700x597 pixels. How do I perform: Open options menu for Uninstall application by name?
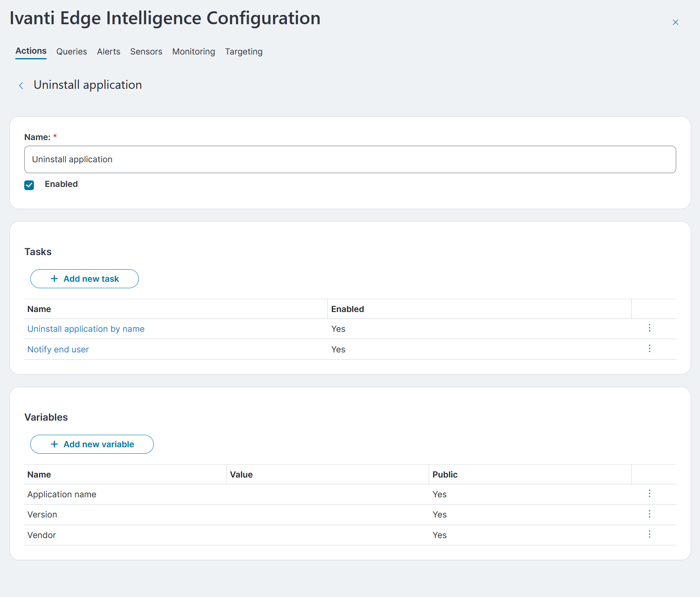(x=650, y=328)
